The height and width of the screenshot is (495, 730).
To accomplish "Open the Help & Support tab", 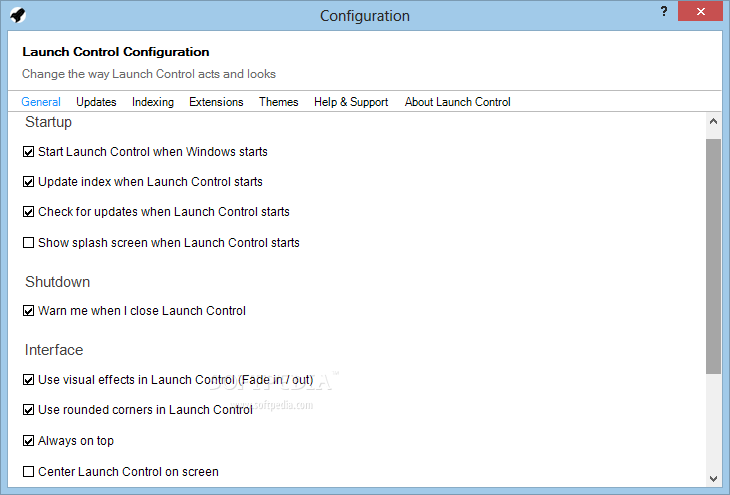I will coord(351,102).
